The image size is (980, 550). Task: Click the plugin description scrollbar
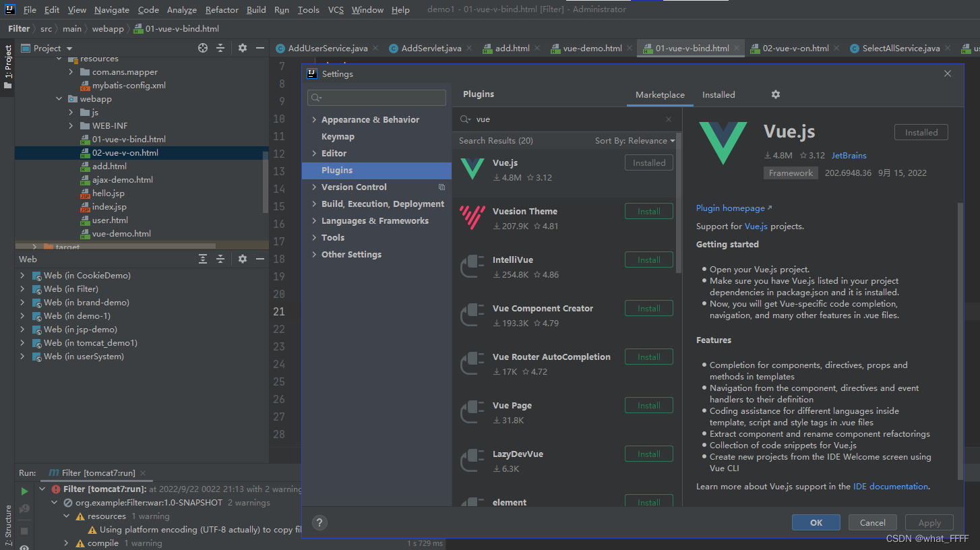click(x=960, y=340)
